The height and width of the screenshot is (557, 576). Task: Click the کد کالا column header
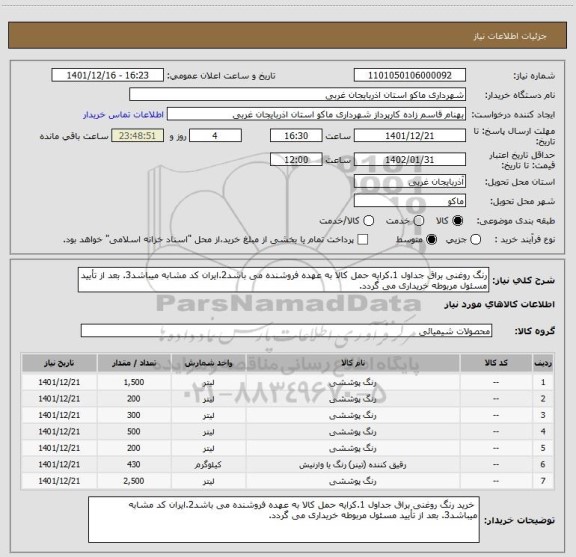[496, 363]
